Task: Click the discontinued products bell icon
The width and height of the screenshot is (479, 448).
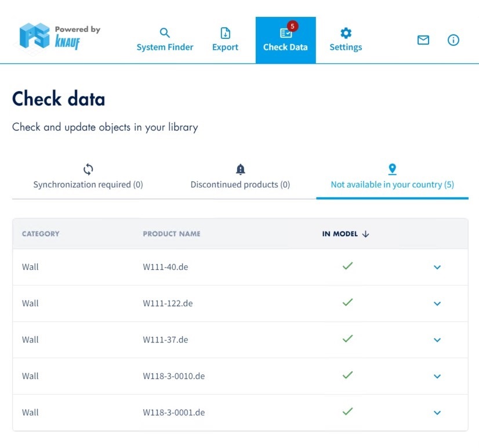Action: click(241, 169)
